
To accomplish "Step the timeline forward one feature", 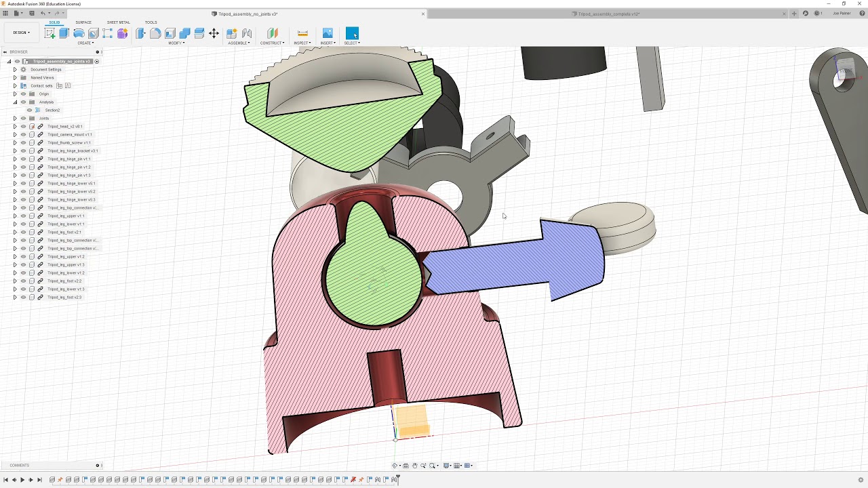I will pyautogui.click(x=31, y=480).
